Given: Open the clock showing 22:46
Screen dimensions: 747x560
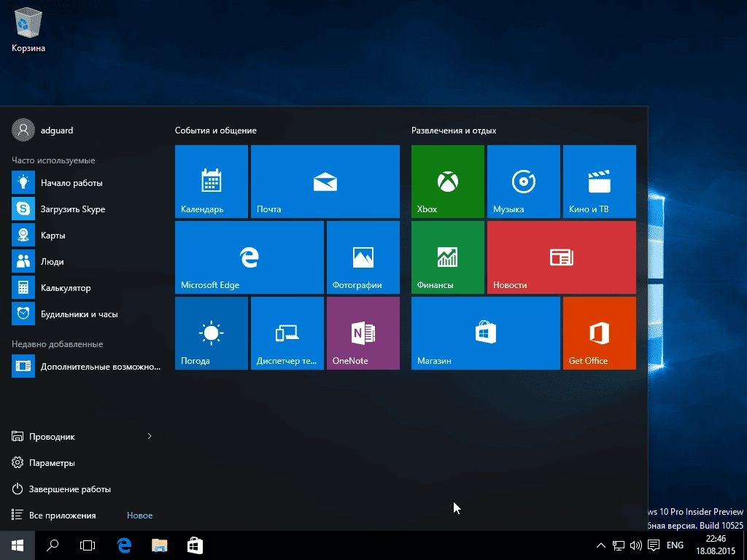Looking at the screenshot, I should coord(716,545).
